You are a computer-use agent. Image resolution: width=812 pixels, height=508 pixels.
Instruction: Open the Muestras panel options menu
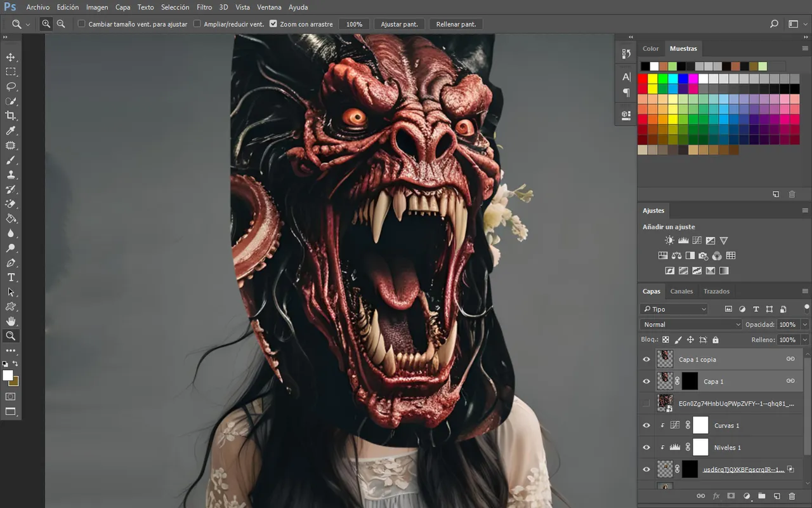tap(805, 48)
